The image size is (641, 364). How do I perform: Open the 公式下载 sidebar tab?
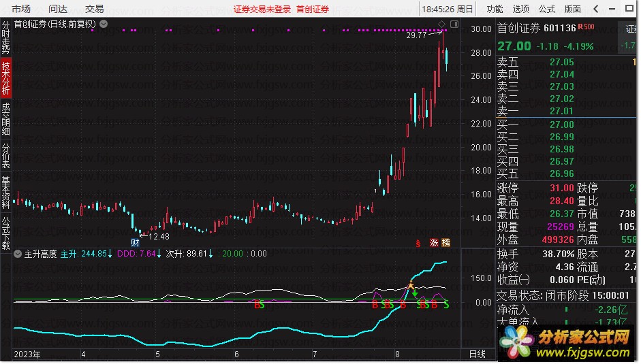[5, 233]
